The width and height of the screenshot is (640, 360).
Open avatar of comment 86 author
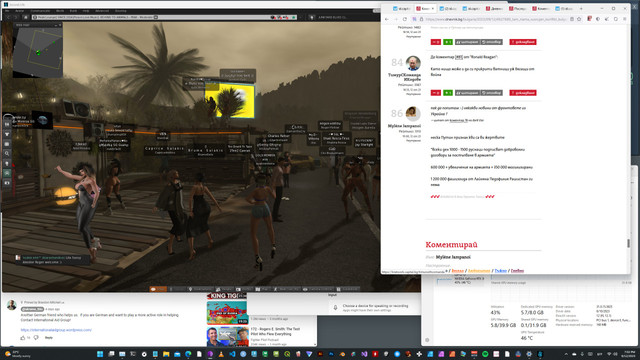click(x=413, y=113)
